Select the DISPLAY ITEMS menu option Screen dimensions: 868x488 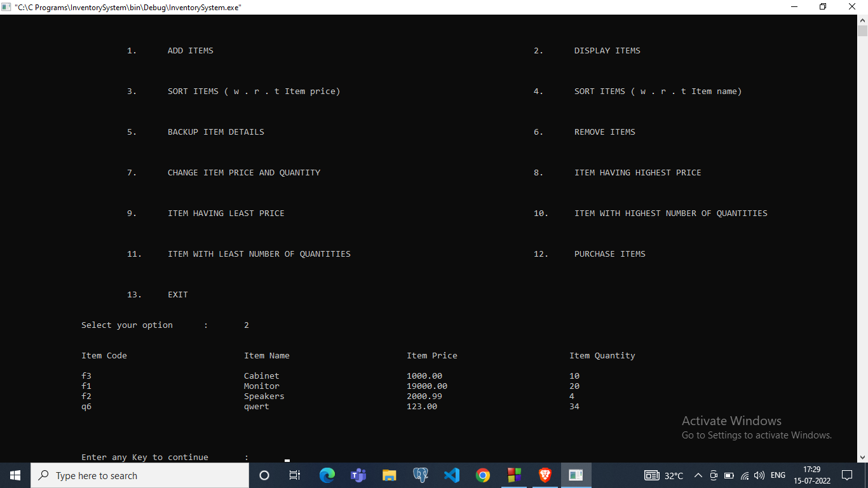606,50
